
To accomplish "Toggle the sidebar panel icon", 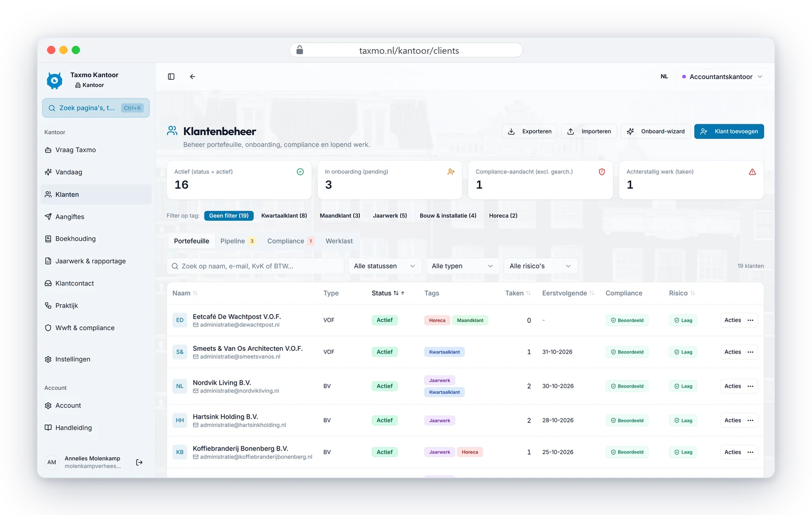I will 171,77.
